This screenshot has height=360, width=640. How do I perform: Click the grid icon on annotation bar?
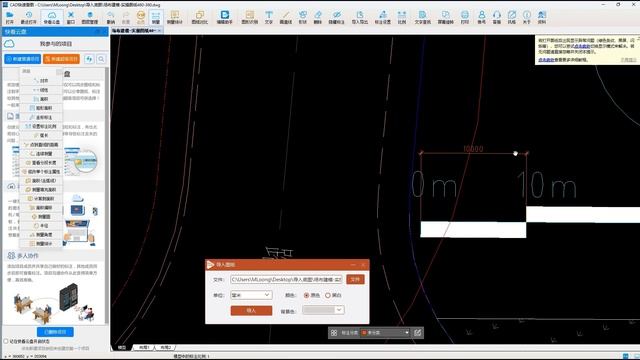(x=333, y=333)
